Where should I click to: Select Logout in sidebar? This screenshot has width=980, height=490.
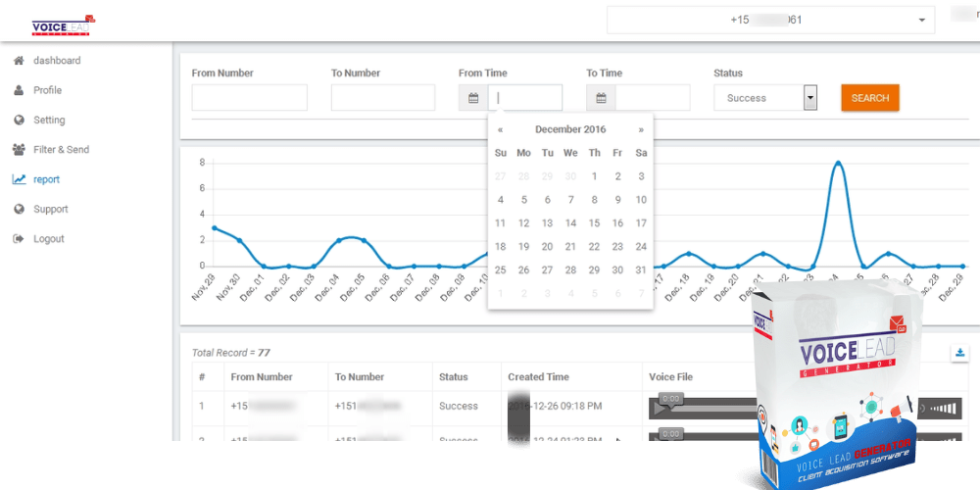pos(49,239)
